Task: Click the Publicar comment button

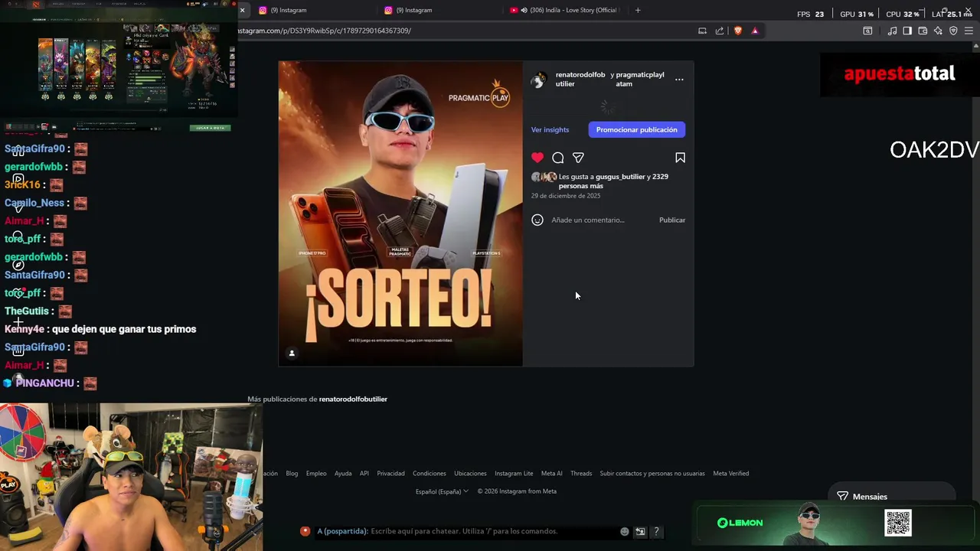Action: tap(672, 220)
